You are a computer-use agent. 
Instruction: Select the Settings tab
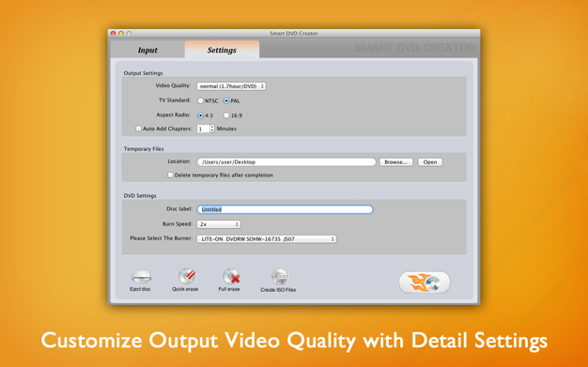coord(222,50)
